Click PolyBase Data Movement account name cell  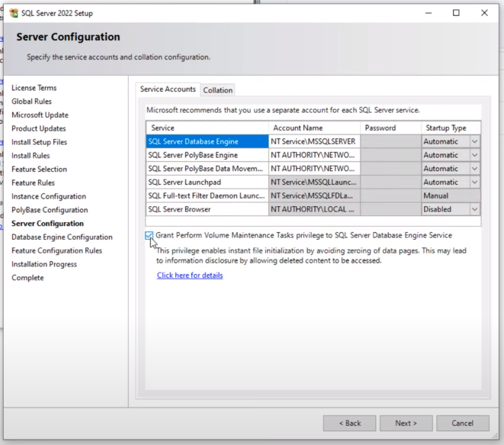pyautogui.click(x=314, y=169)
